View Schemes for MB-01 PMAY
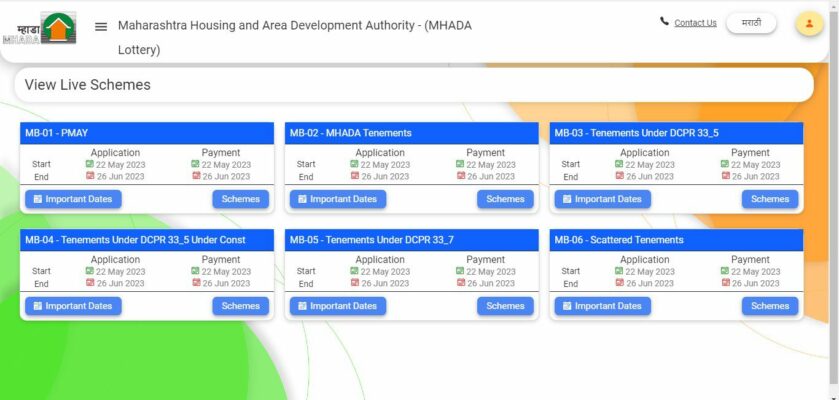The height and width of the screenshot is (400, 839). tap(241, 199)
